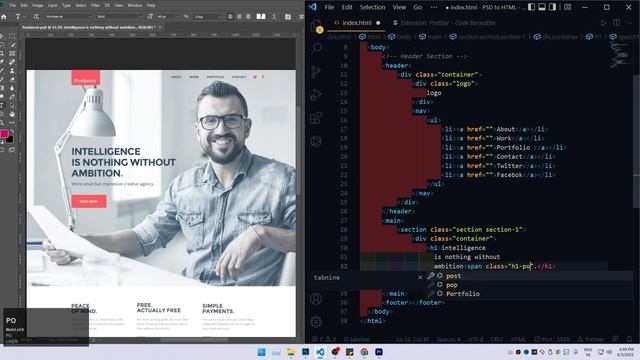
Task: Open Chrome from the Windows taskbar
Action: coord(364,352)
